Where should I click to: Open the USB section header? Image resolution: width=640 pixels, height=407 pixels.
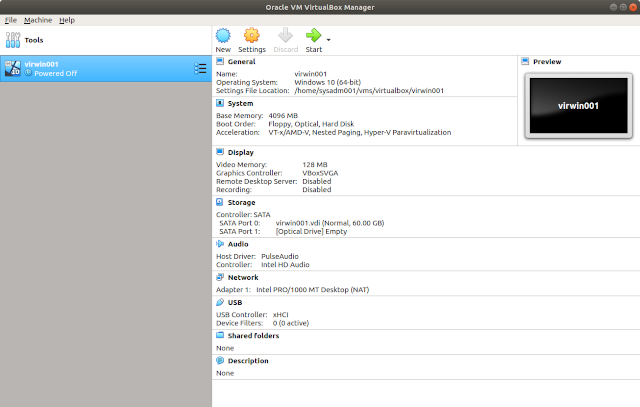235,301
